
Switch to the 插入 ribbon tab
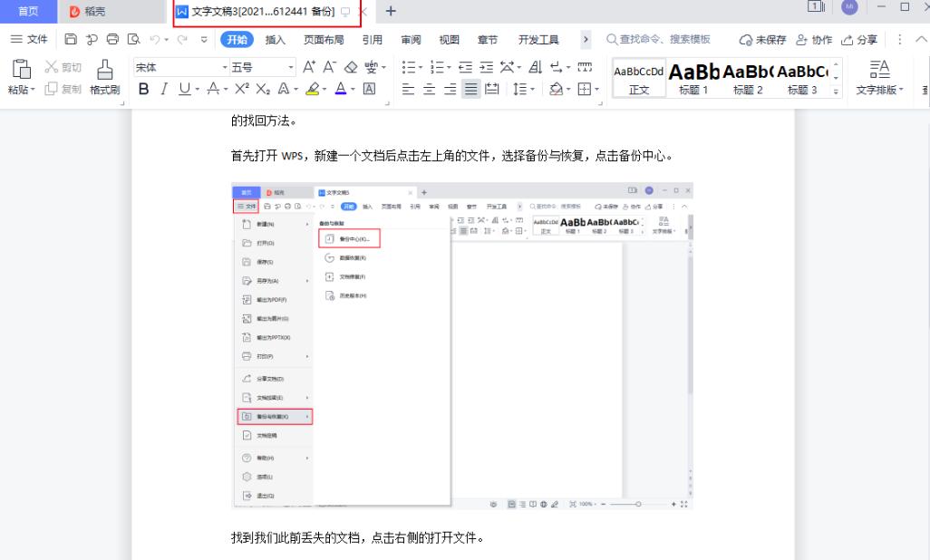click(274, 39)
